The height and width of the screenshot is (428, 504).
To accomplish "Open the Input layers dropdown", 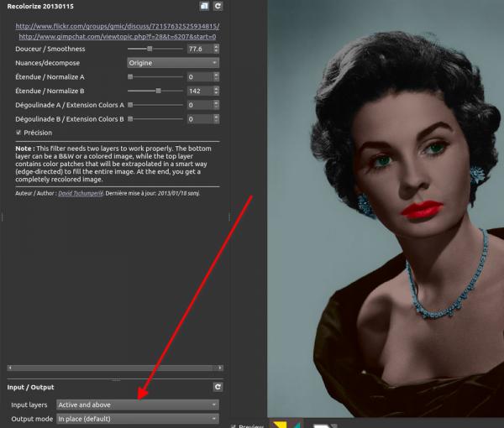I will pos(138,405).
